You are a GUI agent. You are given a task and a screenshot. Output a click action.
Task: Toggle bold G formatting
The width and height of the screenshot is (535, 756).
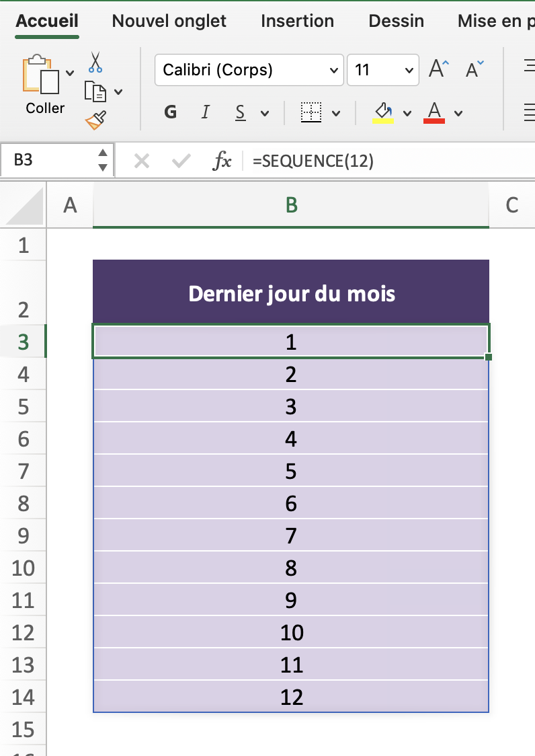tap(170, 112)
